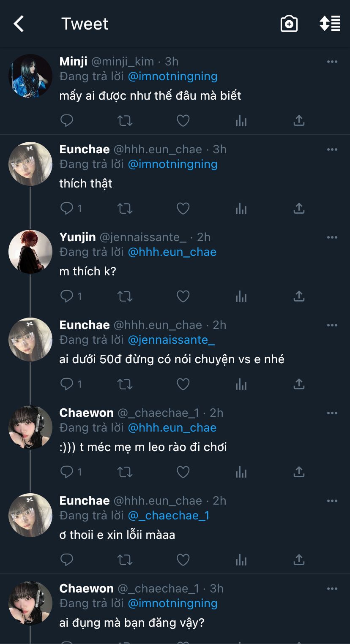View analytics for Yunjin's "m thích k?" tweet
The image size is (350, 644).
[241, 296]
